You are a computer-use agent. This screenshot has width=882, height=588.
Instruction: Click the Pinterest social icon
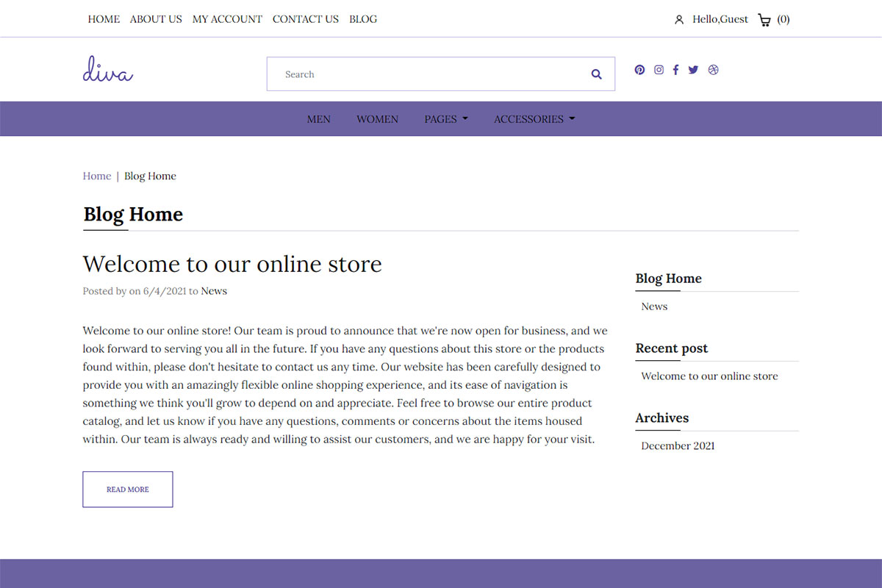point(639,70)
